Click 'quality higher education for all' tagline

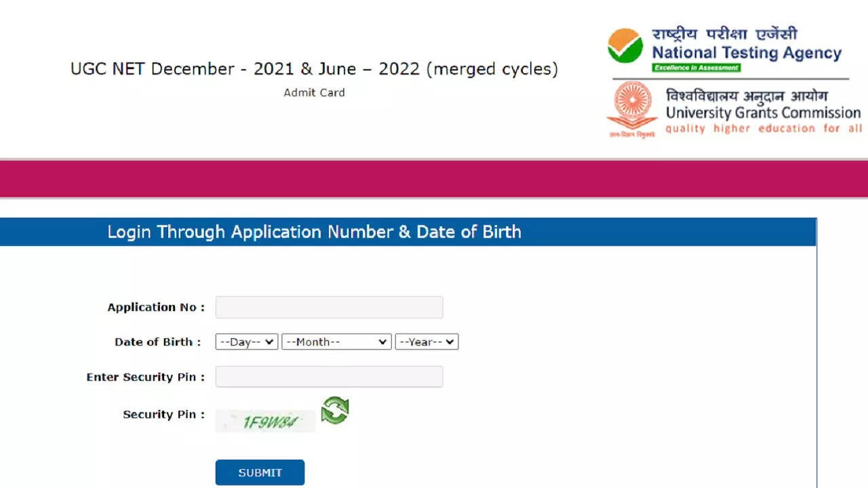763,129
